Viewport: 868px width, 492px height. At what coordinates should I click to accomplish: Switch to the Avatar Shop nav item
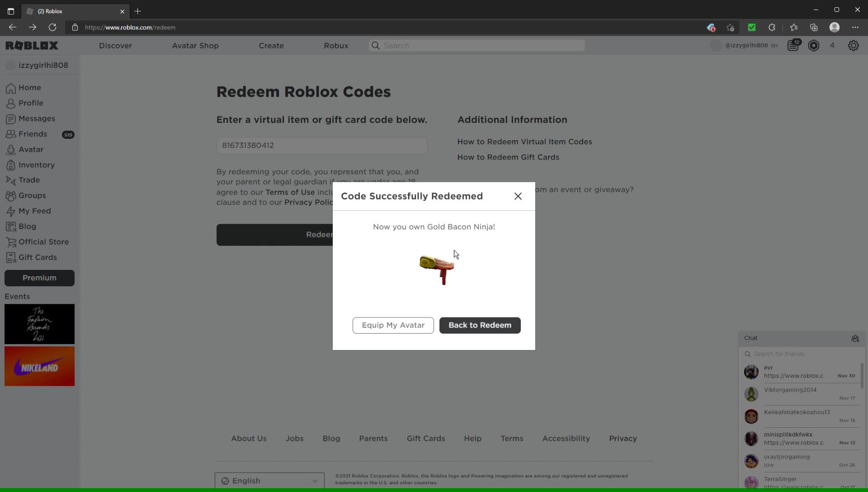[x=195, y=45]
